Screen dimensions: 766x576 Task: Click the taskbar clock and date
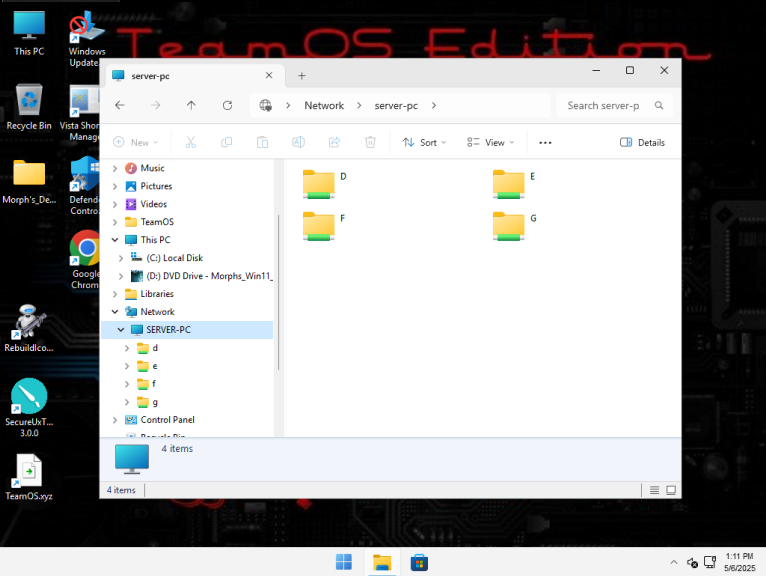[x=739, y=562]
